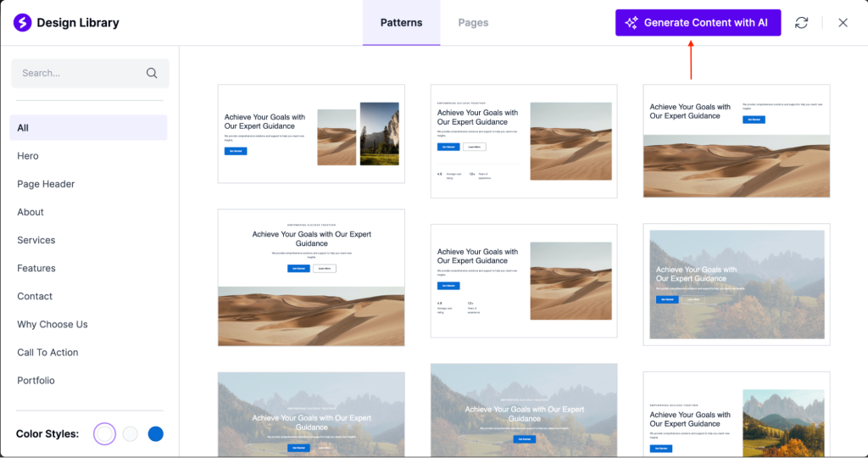Choose the blue color style swatch

[x=156, y=433]
